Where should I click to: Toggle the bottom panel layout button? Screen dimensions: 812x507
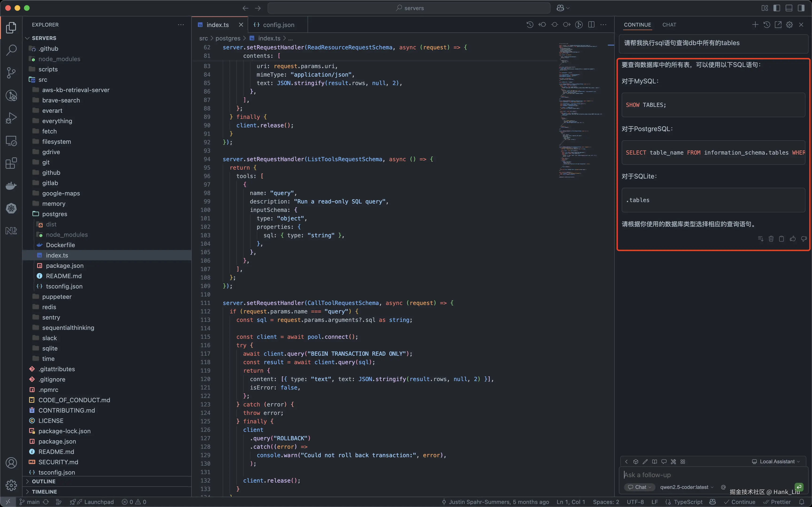click(789, 8)
